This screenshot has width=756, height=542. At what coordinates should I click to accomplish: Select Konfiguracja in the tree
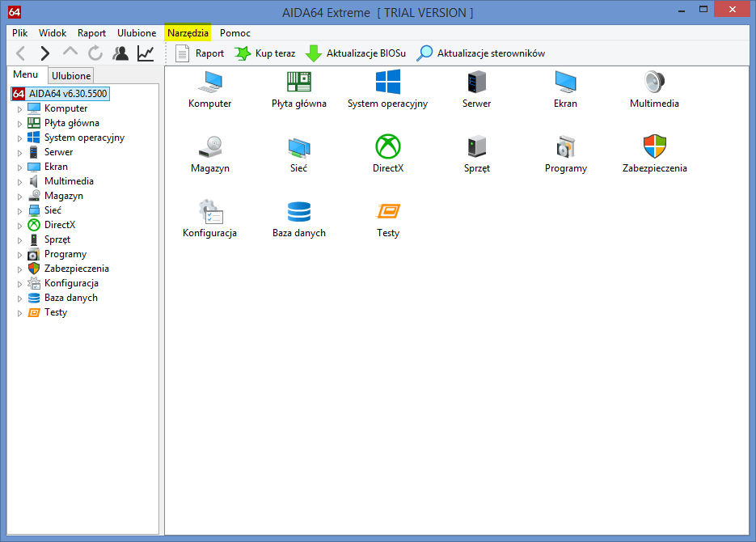[71, 283]
